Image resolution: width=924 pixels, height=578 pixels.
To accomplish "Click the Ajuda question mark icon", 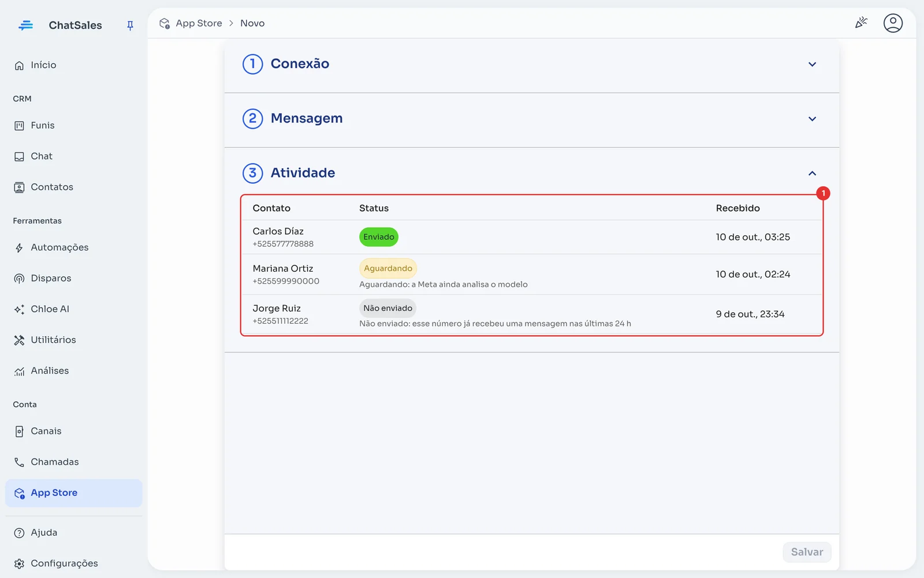I will click(x=19, y=533).
